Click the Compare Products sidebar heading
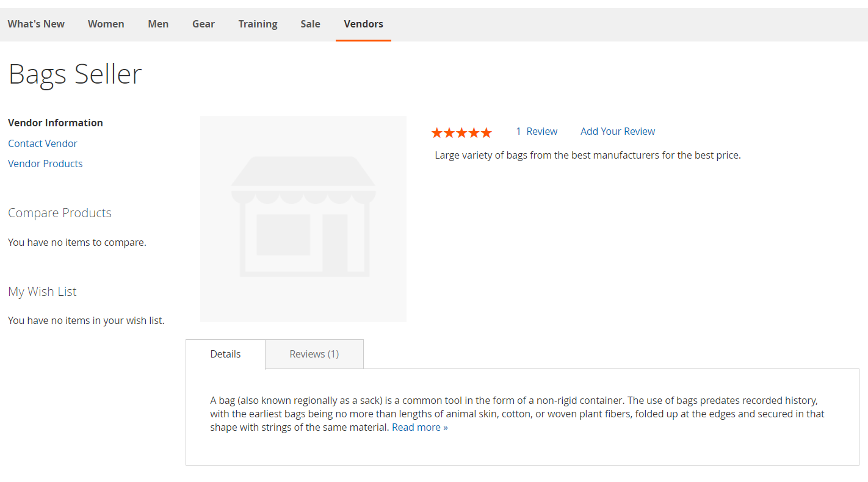868x482 pixels. pos(60,213)
